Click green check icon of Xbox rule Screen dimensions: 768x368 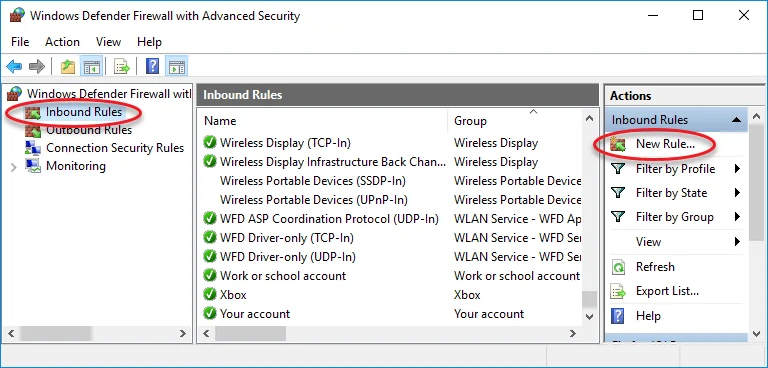(210, 294)
